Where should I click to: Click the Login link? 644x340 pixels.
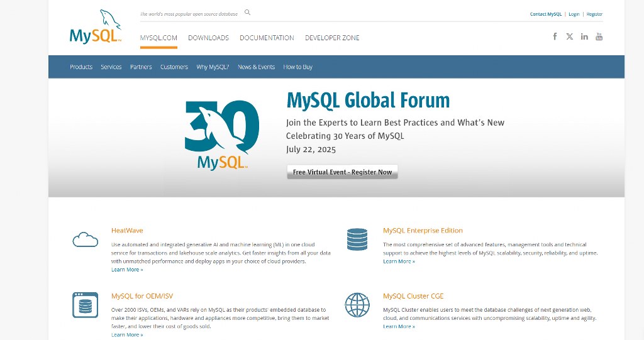click(x=574, y=14)
